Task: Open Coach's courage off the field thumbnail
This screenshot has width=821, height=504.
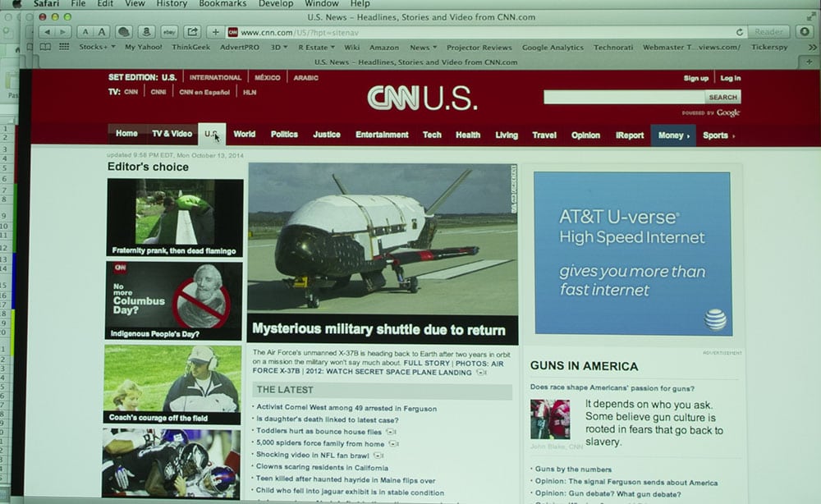Action: [172, 385]
